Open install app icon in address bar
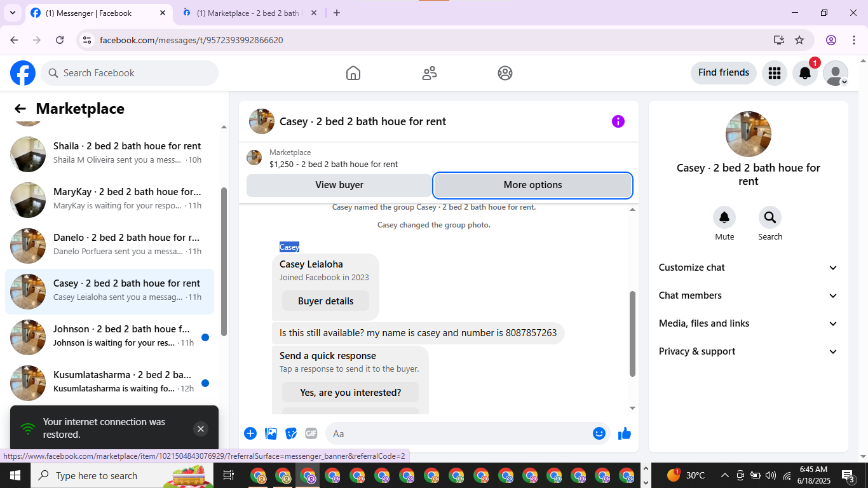 [779, 40]
